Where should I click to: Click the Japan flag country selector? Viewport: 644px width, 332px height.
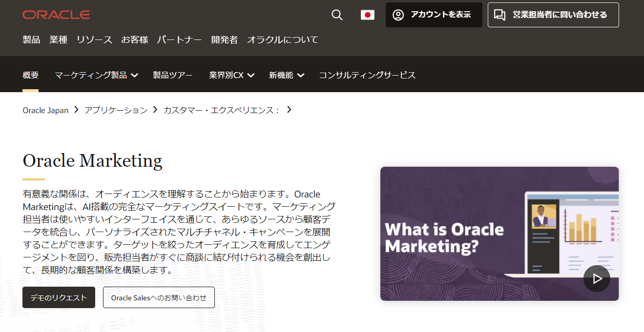coord(367,15)
